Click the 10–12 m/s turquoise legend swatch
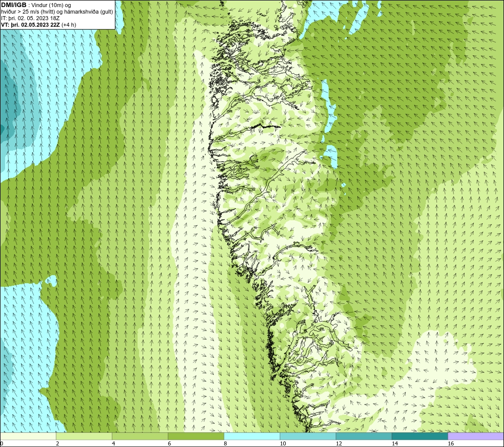504x447 pixels. pos(307,436)
